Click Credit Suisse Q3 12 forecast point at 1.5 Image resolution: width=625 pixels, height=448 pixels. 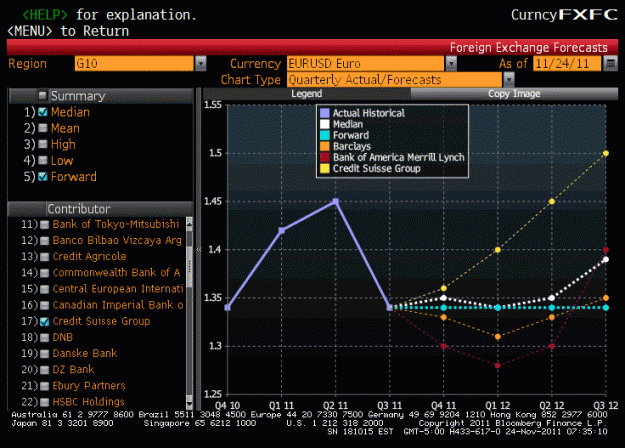[x=606, y=153]
